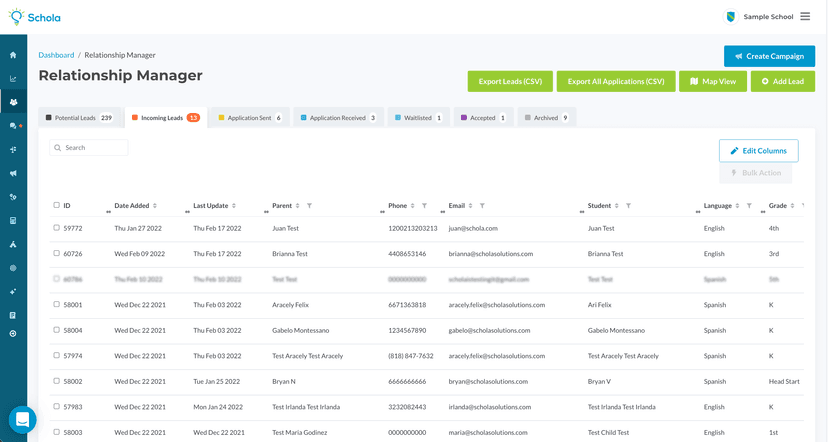Image resolution: width=828 pixels, height=442 pixels.
Task: Open Map View
Action: click(713, 81)
